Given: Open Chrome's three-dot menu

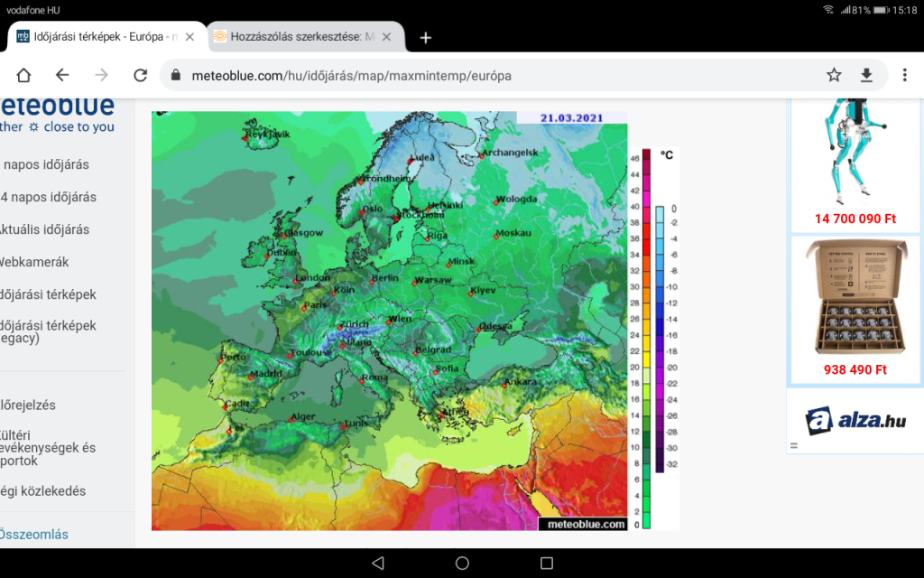Looking at the screenshot, I should click(904, 75).
